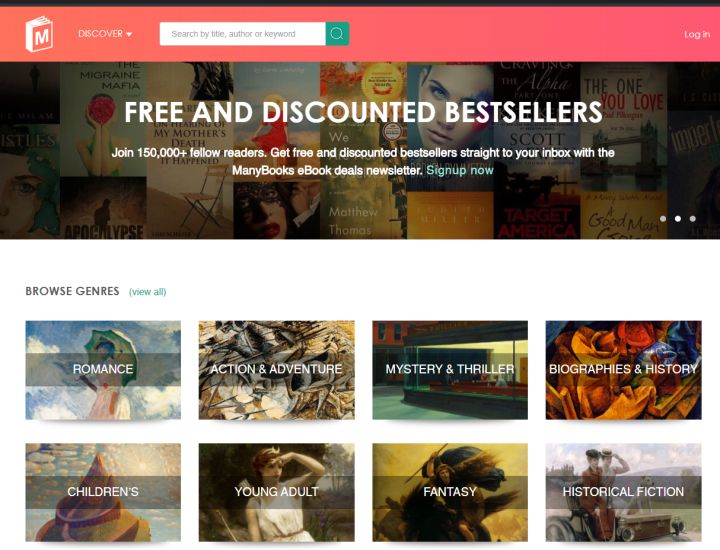
Task: Follow the Signup now link
Action: [460, 170]
